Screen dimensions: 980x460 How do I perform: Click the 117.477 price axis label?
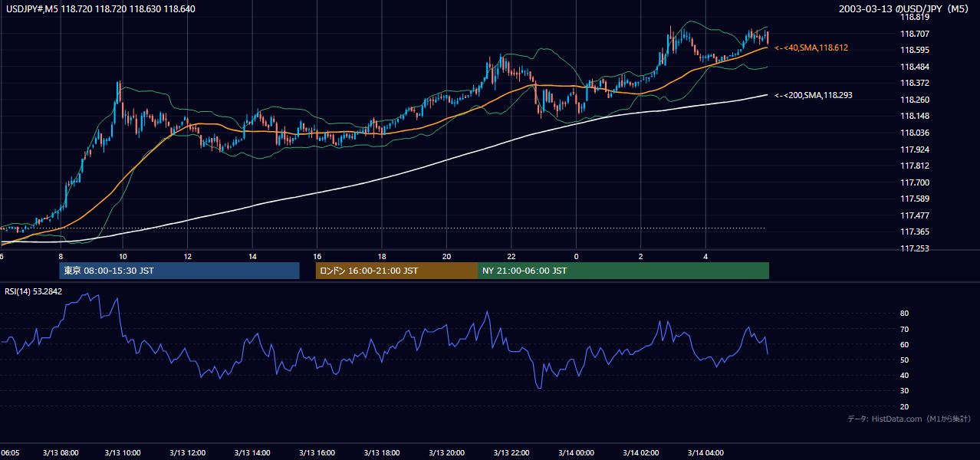pyautogui.click(x=914, y=215)
